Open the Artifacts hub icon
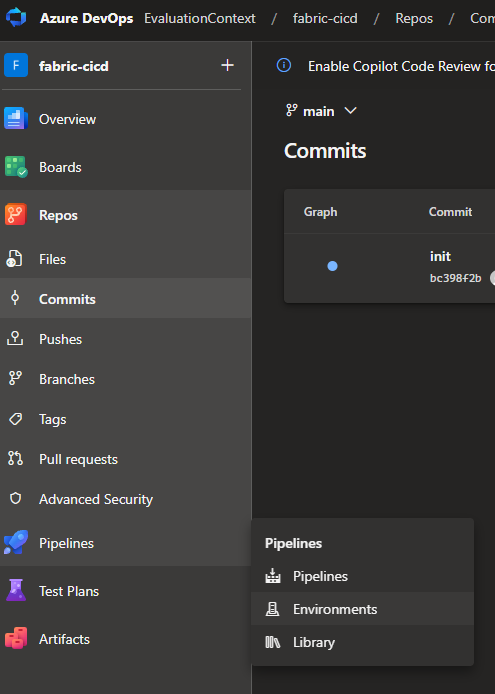 click(x=16, y=638)
